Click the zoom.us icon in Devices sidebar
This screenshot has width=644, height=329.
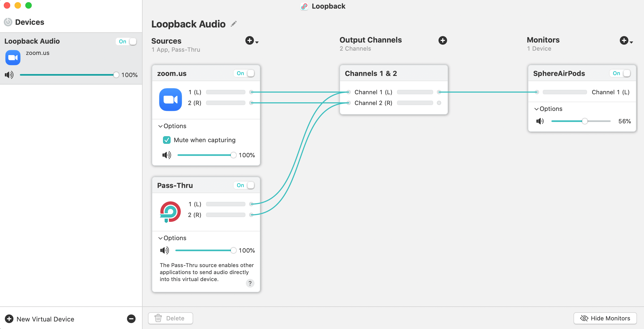13,58
